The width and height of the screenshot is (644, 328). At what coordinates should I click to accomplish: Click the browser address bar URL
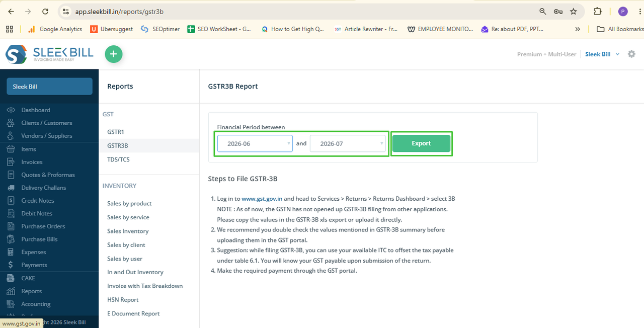(119, 11)
